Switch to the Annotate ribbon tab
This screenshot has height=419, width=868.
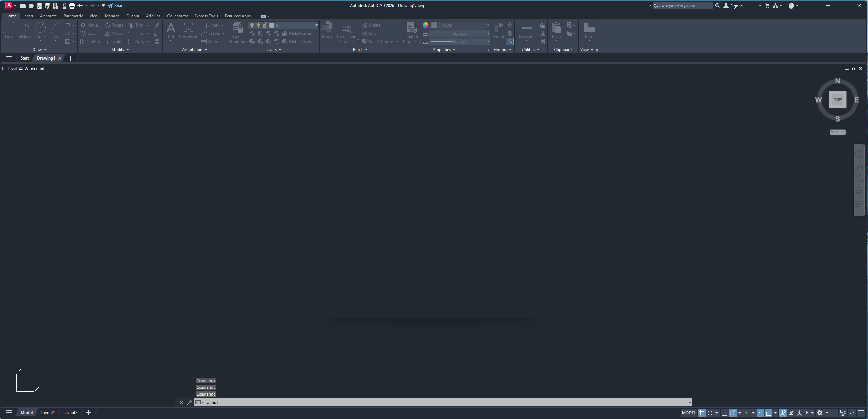point(48,16)
